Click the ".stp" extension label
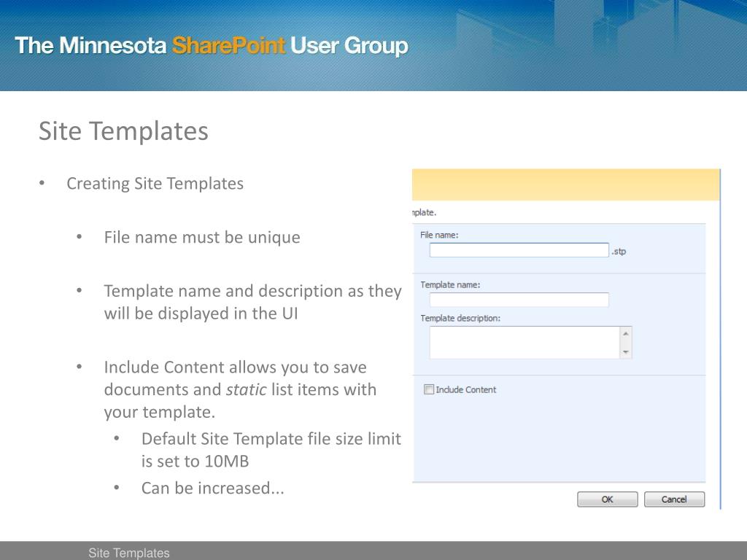This screenshot has width=747, height=560. [619, 252]
